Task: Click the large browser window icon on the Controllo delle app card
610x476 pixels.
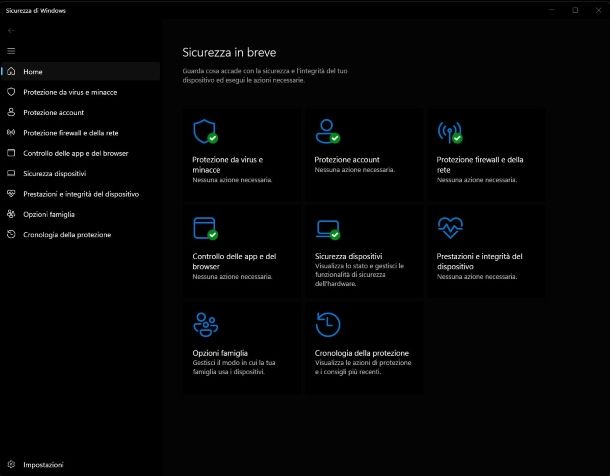Action: coord(205,228)
